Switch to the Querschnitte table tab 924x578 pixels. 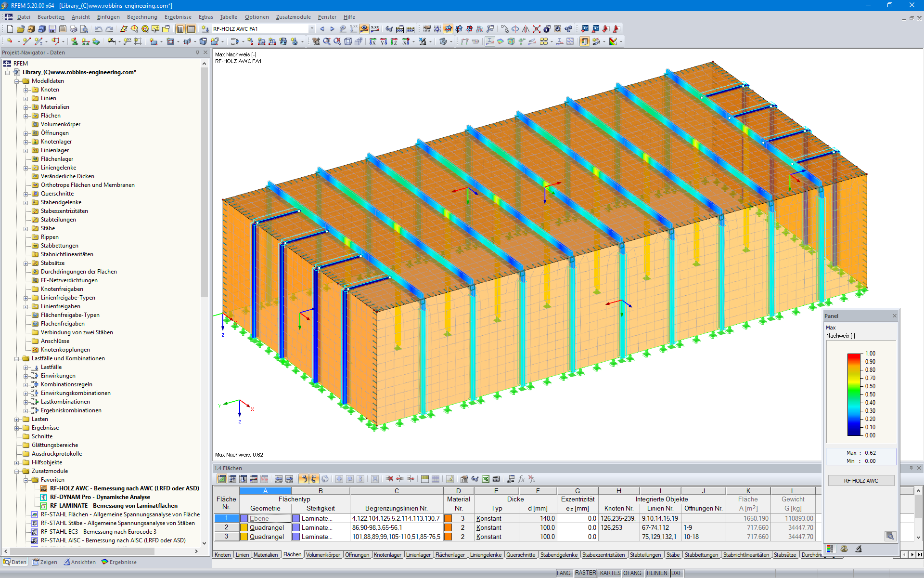(x=520, y=555)
